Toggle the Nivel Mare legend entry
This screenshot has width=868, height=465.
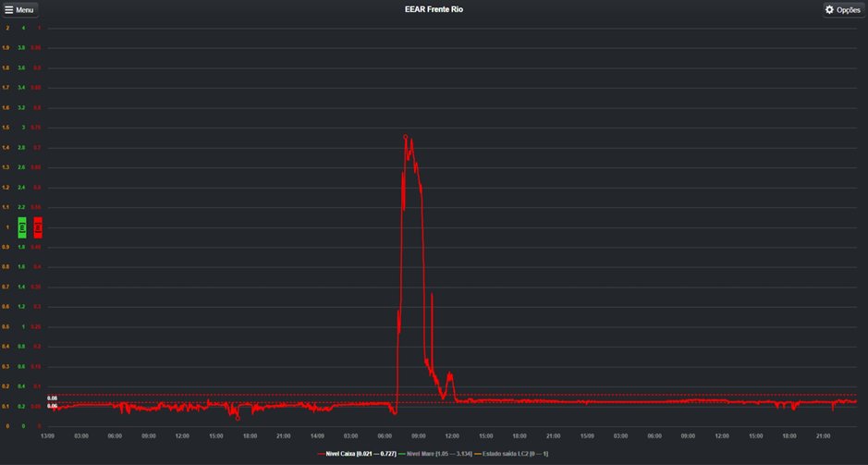[435, 454]
